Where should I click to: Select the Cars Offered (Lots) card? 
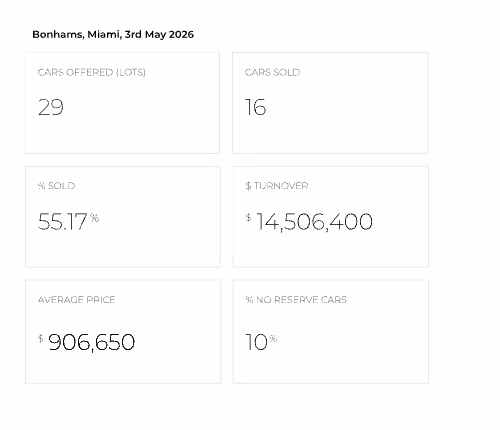tap(122, 103)
